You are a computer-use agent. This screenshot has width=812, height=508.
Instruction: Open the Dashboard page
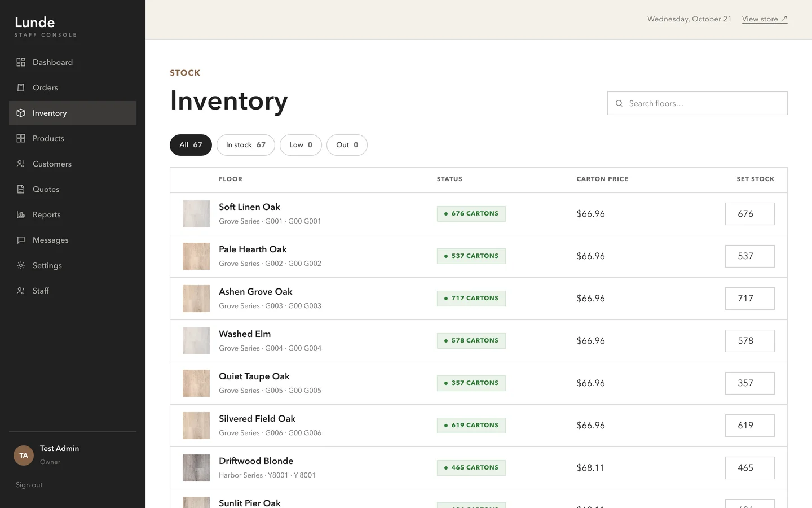73,62
